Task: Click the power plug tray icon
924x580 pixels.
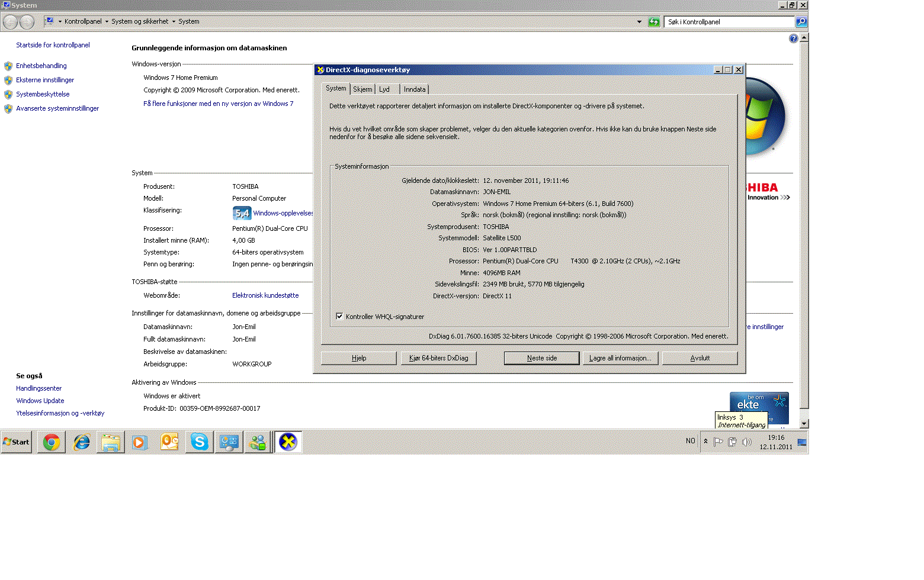Action: point(733,442)
